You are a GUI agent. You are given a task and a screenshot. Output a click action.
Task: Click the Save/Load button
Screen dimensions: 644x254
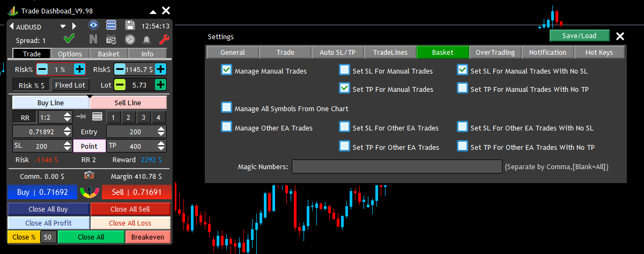coord(580,36)
